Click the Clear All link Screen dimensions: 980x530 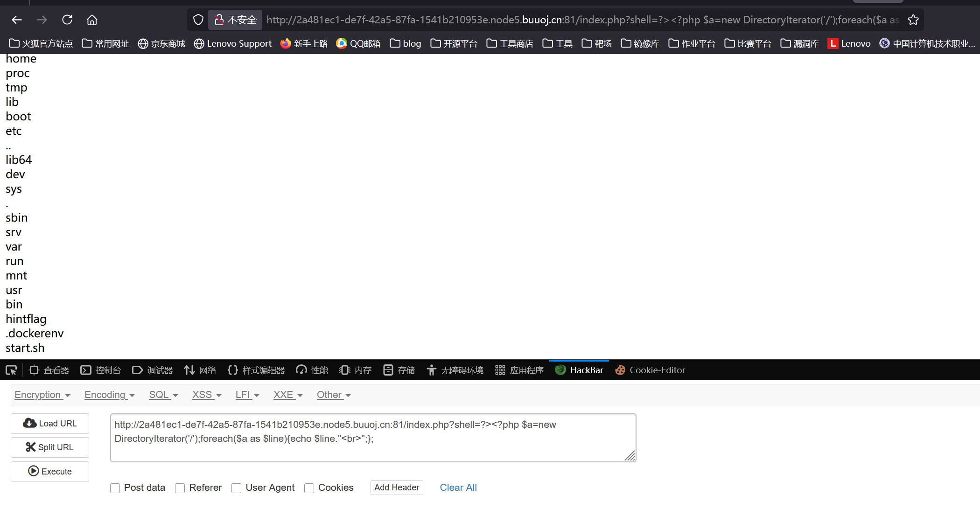[458, 488]
